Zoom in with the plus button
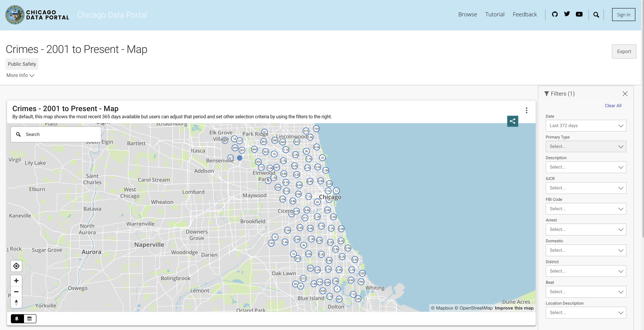This screenshot has width=644, height=330. 16,280
